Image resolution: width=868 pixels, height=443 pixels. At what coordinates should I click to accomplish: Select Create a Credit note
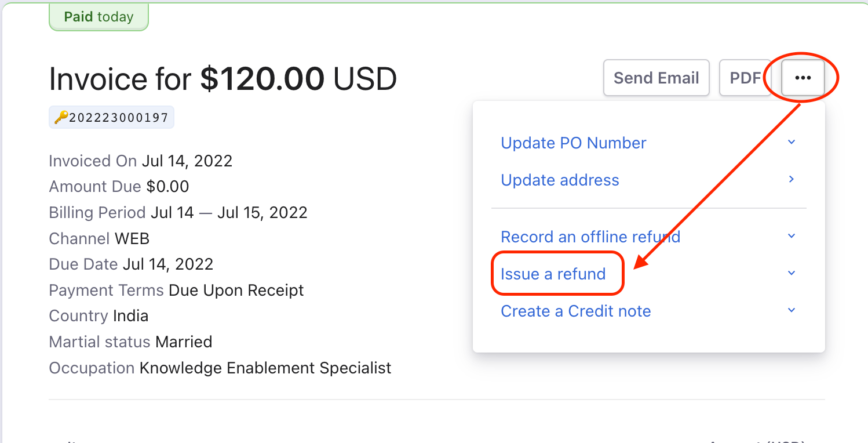tap(576, 311)
